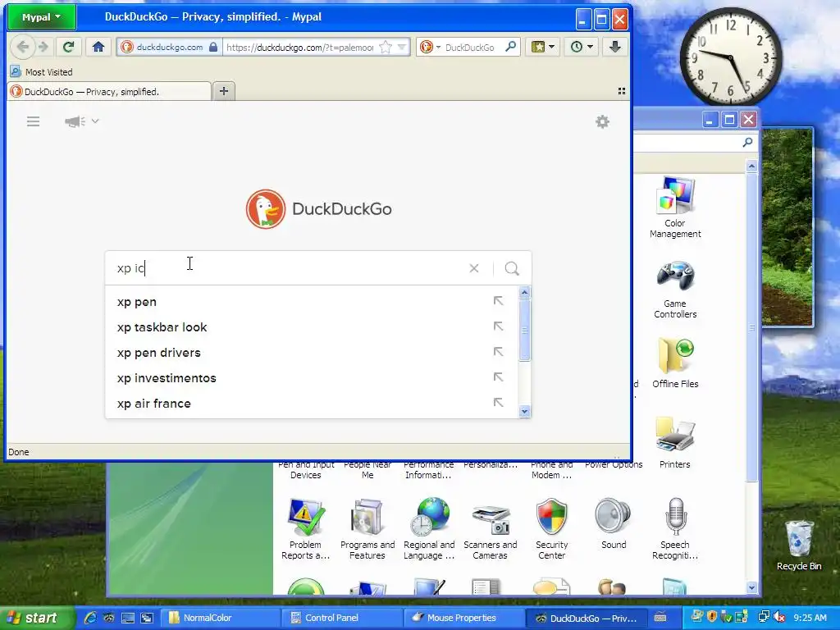Fill in 'xp investimentos' using its arrow icon

pyautogui.click(x=498, y=377)
